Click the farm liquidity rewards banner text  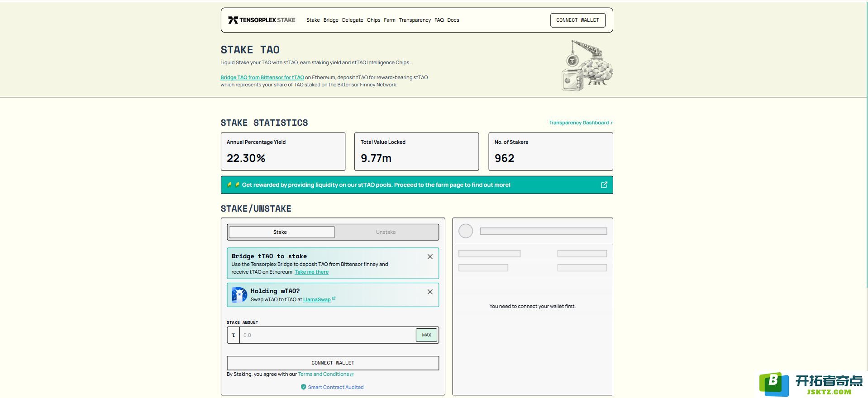click(x=376, y=185)
